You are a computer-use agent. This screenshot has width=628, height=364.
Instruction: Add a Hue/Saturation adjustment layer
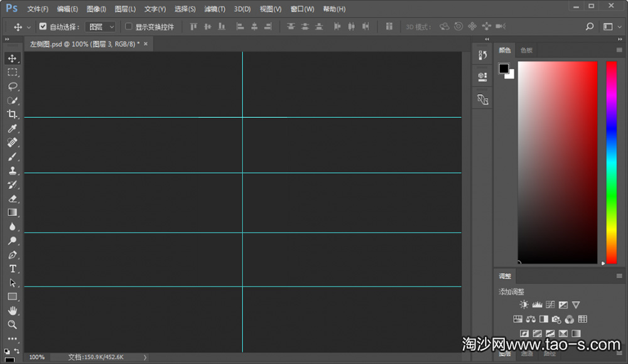[519, 319]
